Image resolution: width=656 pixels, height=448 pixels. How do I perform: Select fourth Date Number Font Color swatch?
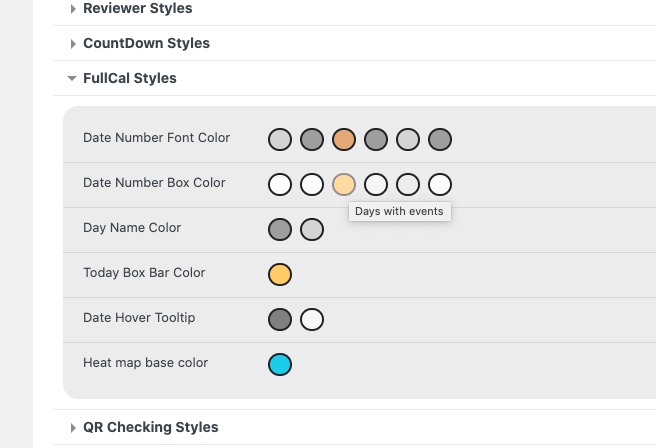376,139
